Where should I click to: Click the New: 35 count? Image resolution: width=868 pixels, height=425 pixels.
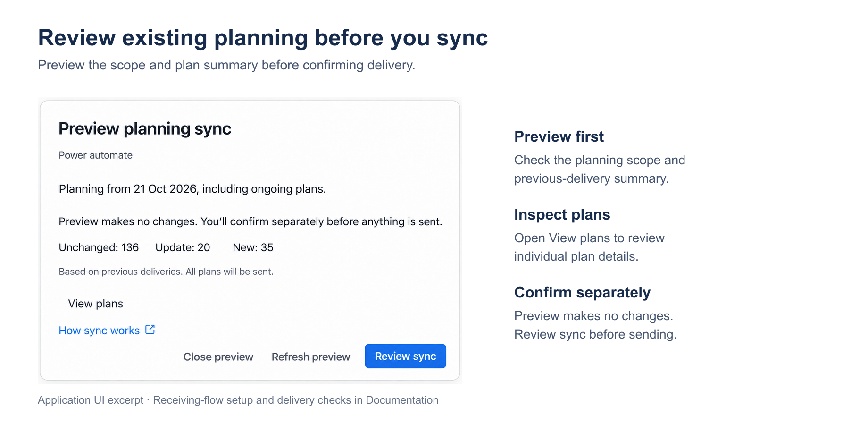click(253, 247)
